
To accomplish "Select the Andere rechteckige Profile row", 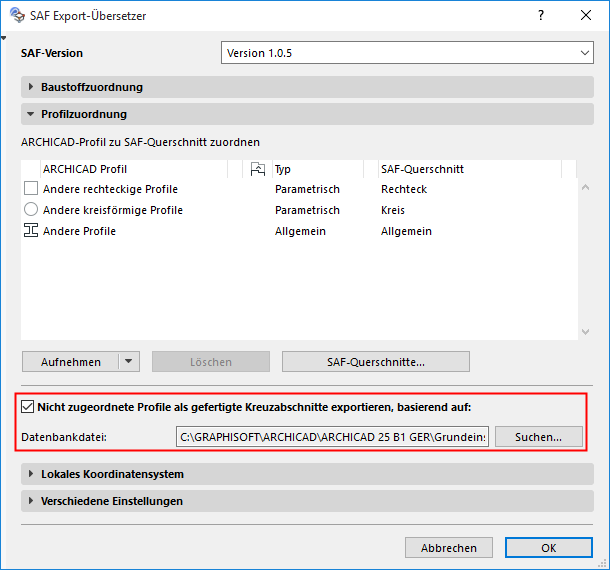I will coord(299,189).
